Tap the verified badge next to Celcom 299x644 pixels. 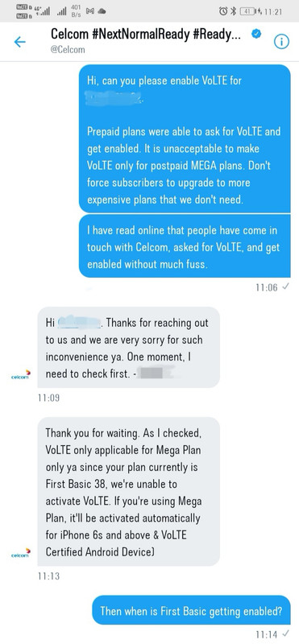click(x=255, y=34)
